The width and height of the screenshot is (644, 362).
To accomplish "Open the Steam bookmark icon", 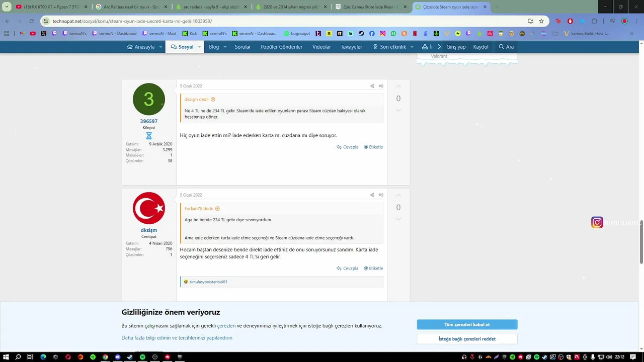I will [361, 34].
